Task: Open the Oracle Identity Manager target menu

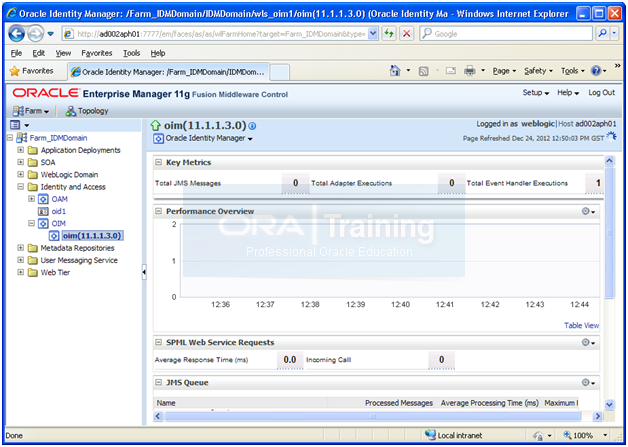Action: 203,139
